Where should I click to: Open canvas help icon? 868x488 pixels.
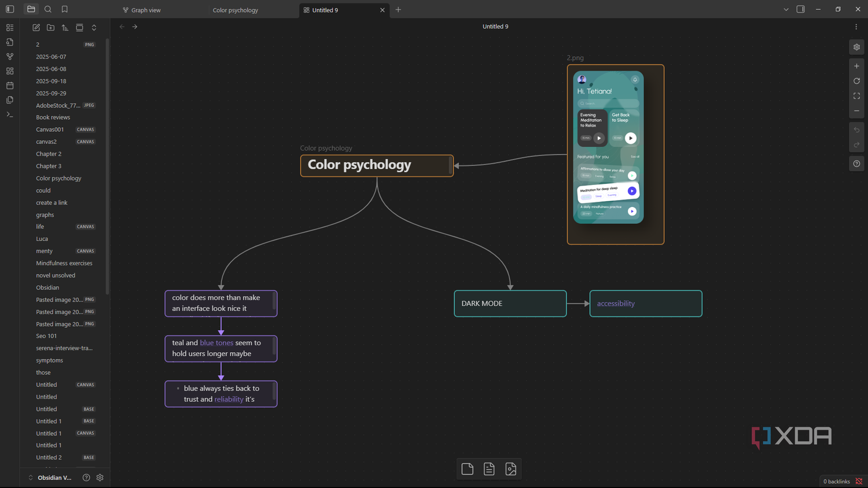pos(856,164)
